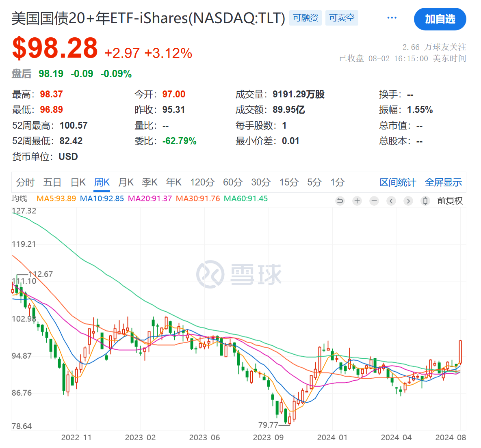Switch to the 日K tab
This screenshot has width=481, height=448.
pyautogui.click(x=78, y=183)
